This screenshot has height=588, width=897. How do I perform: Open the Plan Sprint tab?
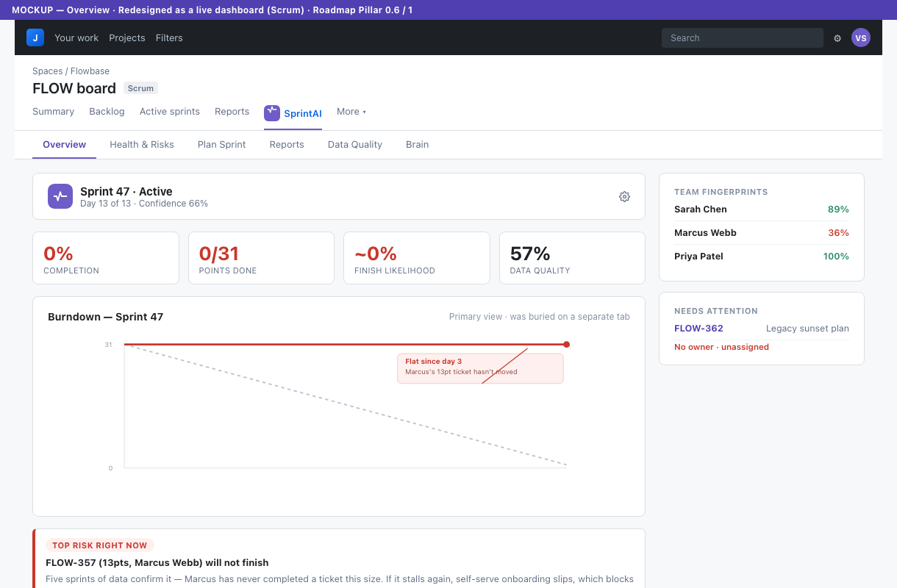[x=222, y=144]
